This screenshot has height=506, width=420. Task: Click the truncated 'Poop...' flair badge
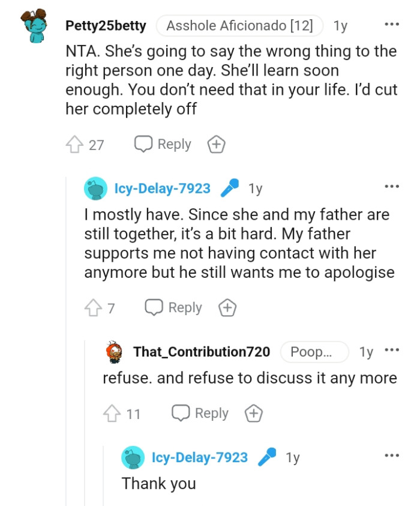click(314, 352)
